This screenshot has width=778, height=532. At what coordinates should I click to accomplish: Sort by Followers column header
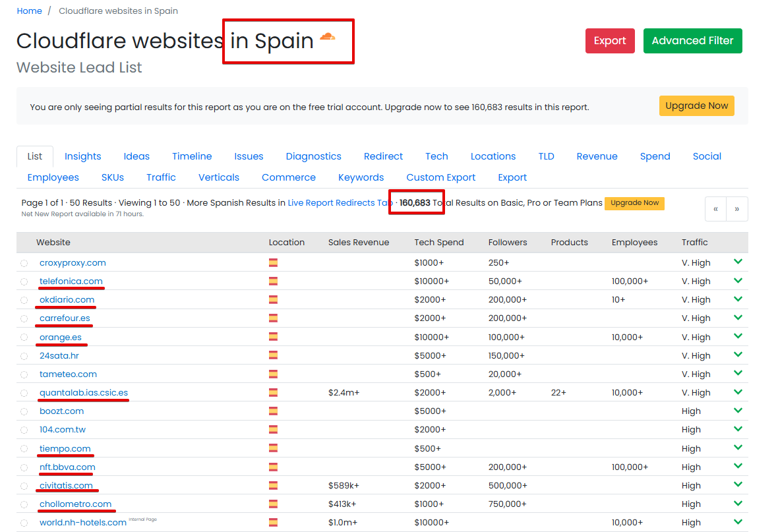tap(508, 242)
